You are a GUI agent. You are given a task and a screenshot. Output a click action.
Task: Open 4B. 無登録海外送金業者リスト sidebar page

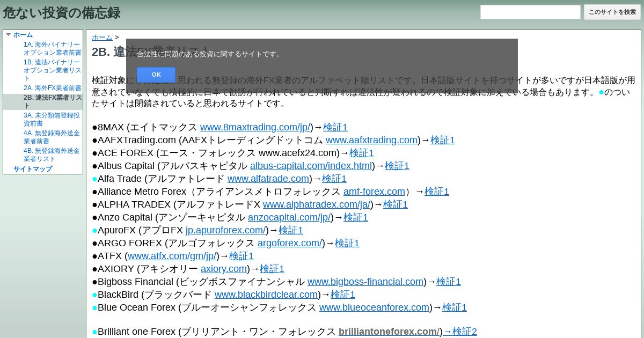(52, 155)
